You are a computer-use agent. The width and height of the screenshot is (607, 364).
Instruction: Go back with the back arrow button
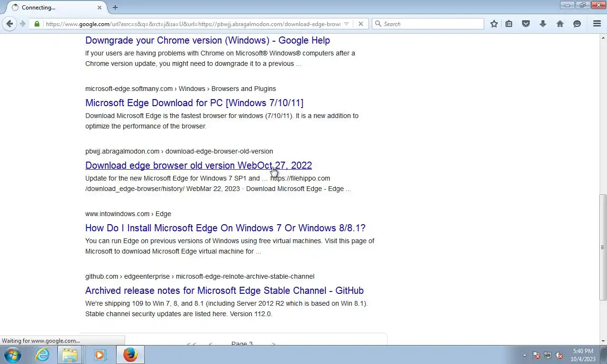tap(9, 24)
